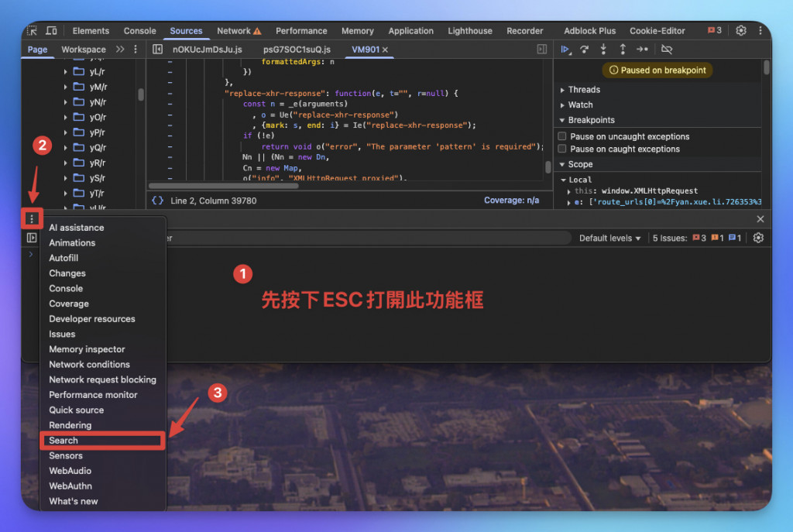Toggle the navigator sidebar icon beside nOKUcJmDsJu.js
The height and width of the screenshot is (532, 793).
pyautogui.click(x=158, y=49)
